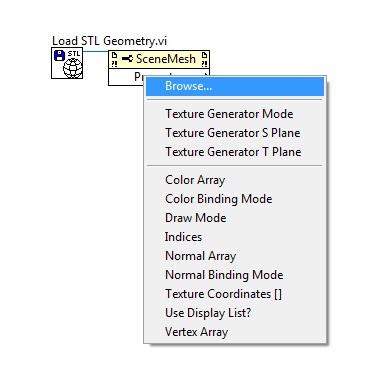Click the Load STL Geometry.vi label
Viewport: 390px width, 375px height.
(x=109, y=41)
